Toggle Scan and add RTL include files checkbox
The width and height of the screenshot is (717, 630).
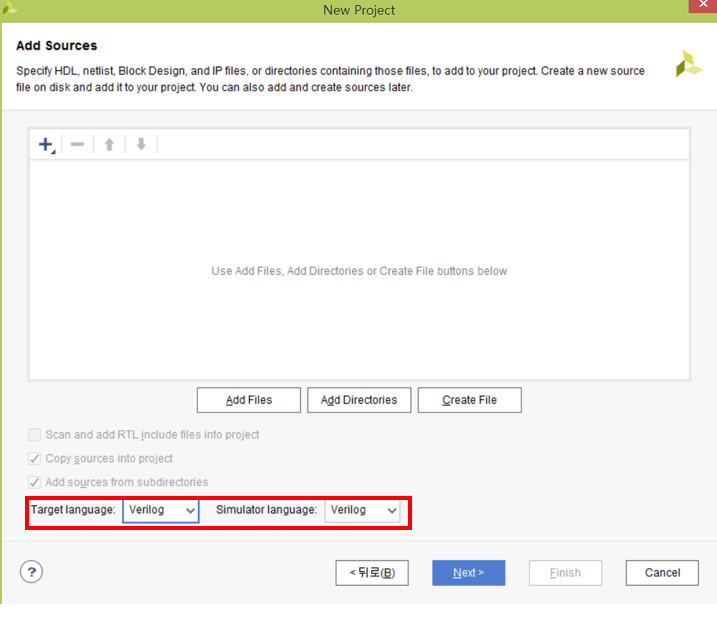(34, 434)
